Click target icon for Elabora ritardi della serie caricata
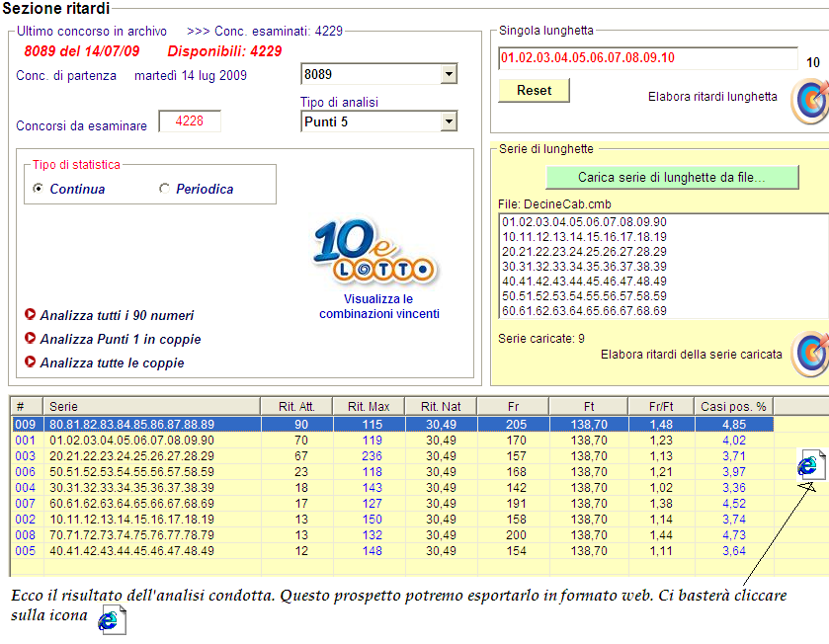Viewport: 829px width, 644px height. coord(810,354)
